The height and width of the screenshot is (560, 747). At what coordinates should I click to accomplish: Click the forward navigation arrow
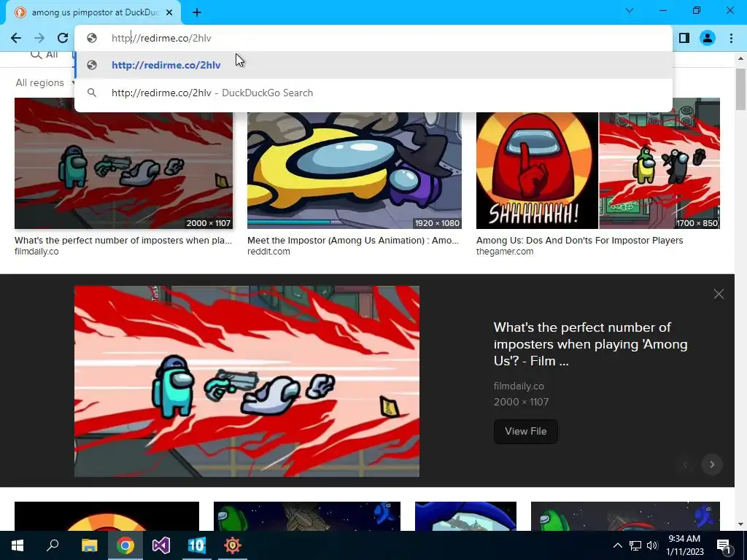pyautogui.click(x=39, y=38)
